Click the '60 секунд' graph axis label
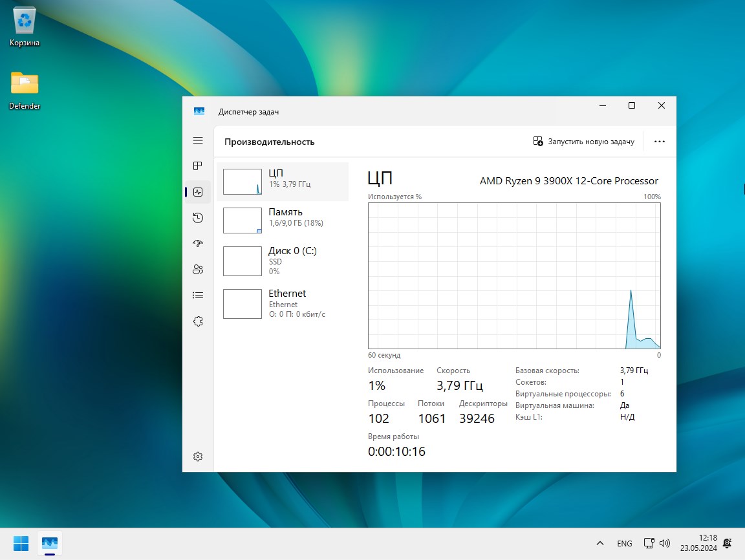Screen dimensions: 745x560 point(384,355)
